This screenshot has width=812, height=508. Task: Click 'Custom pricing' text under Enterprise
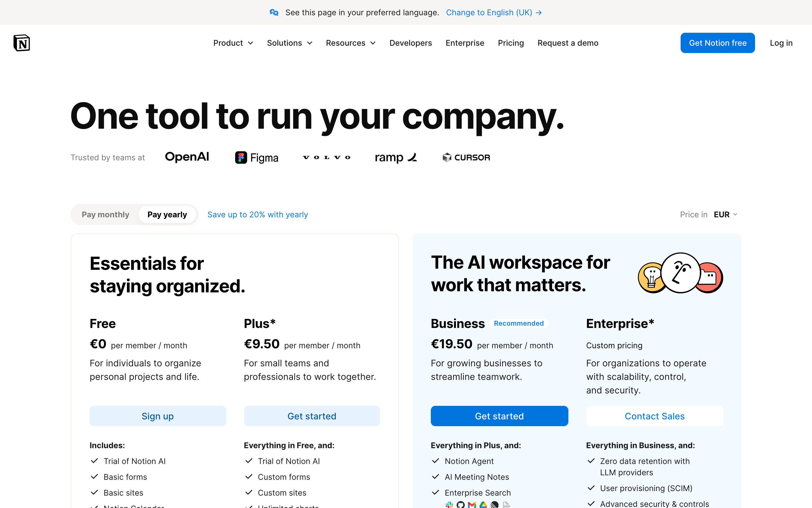[614, 345]
